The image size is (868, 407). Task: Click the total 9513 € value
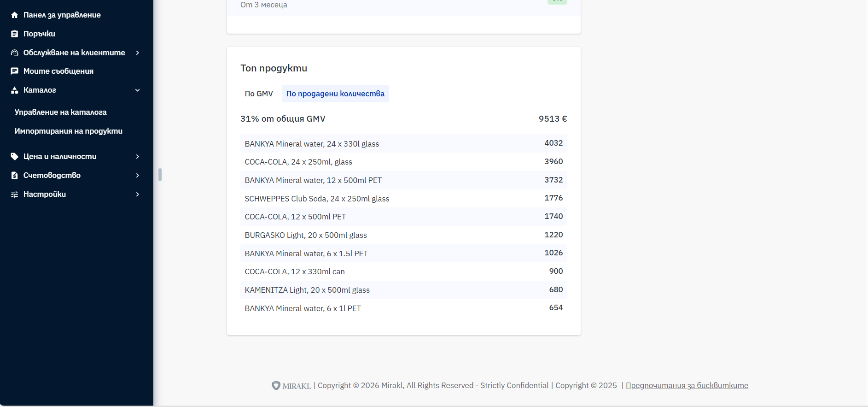coord(553,118)
